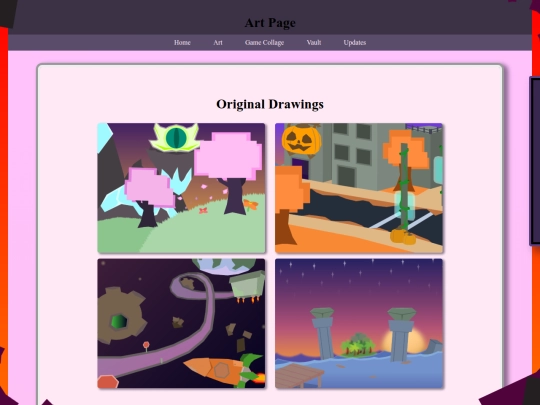The height and width of the screenshot is (405, 540).
Task: Open Updates in the navigation bar
Action: coord(355,42)
